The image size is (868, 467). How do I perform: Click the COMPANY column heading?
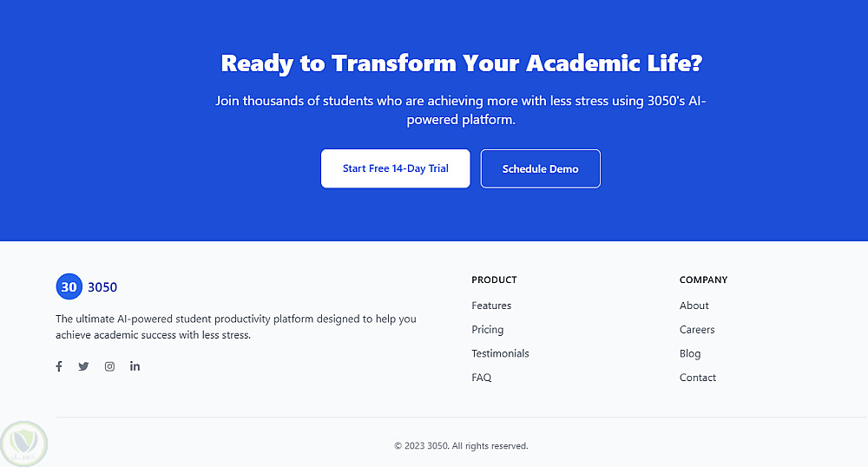[x=703, y=280]
